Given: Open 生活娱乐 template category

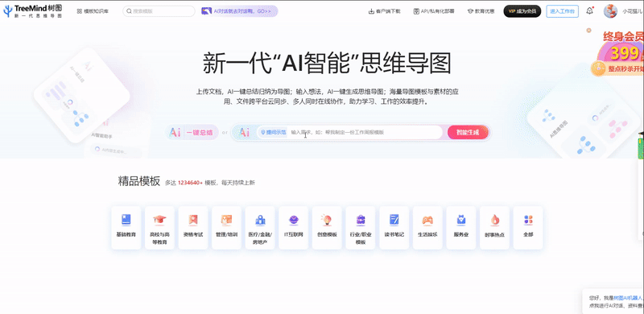Looking at the screenshot, I should click(427, 227).
